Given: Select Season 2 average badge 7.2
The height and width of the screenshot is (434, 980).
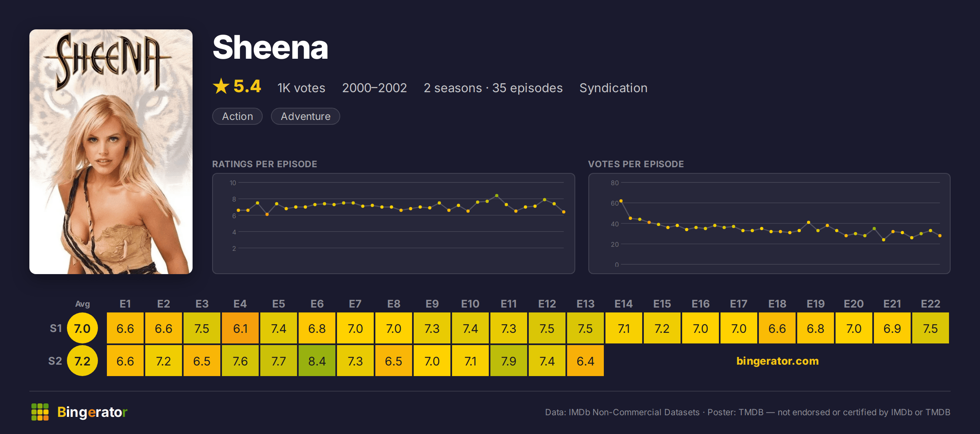Looking at the screenshot, I should click(x=82, y=361).
